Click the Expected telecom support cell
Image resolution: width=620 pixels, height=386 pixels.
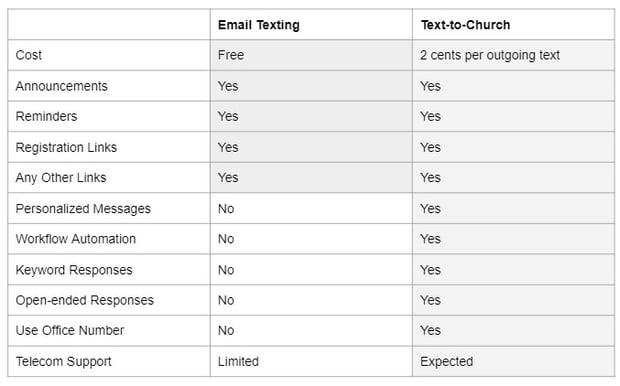click(x=446, y=361)
